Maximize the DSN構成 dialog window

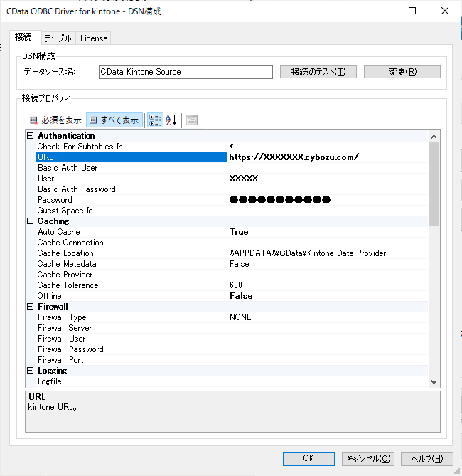[x=412, y=11]
